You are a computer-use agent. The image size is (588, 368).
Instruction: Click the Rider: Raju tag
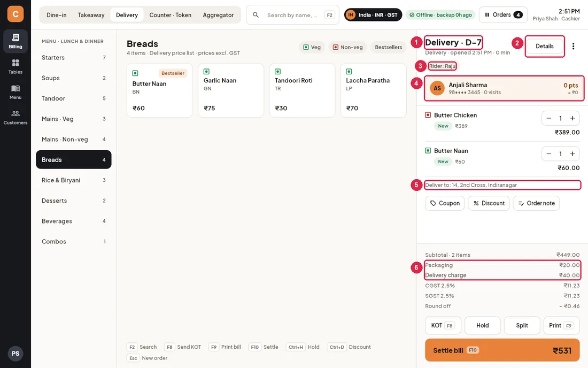pos(443,66)
